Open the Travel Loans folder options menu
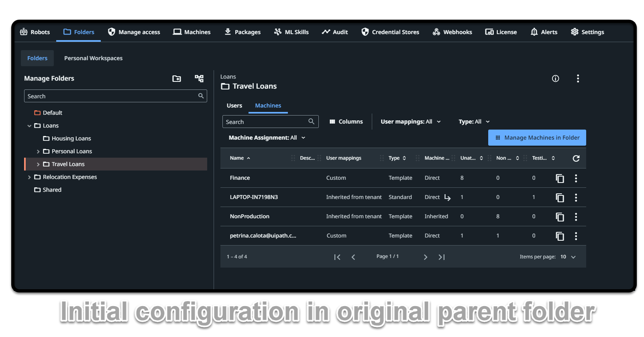The image size is (644, 337). (x=578, y=79)
